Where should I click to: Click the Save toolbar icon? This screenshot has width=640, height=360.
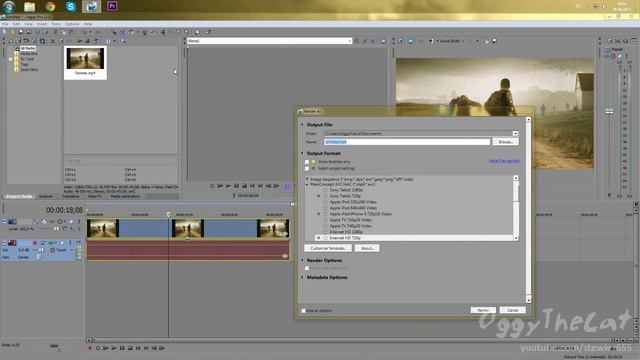(x=21, y=32)
